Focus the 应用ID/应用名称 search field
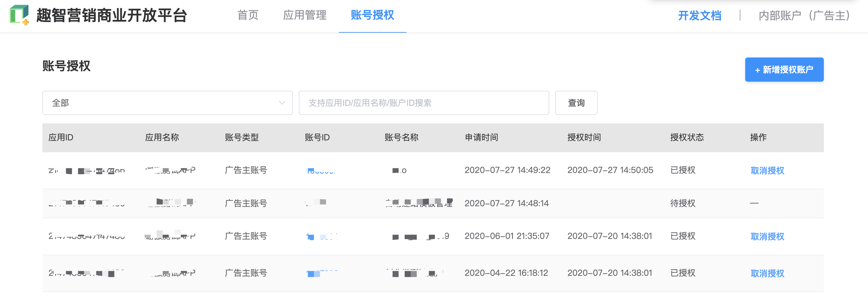 click(x=424, y=103)
